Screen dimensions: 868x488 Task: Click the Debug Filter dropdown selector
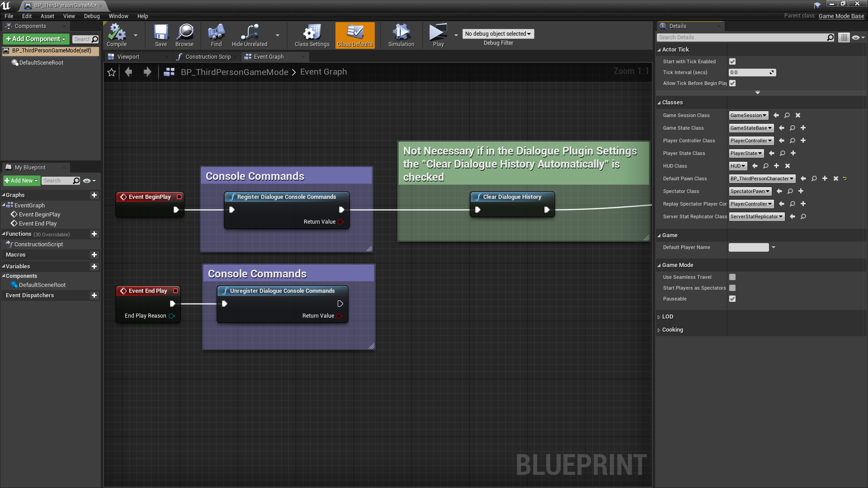(498, 33)
